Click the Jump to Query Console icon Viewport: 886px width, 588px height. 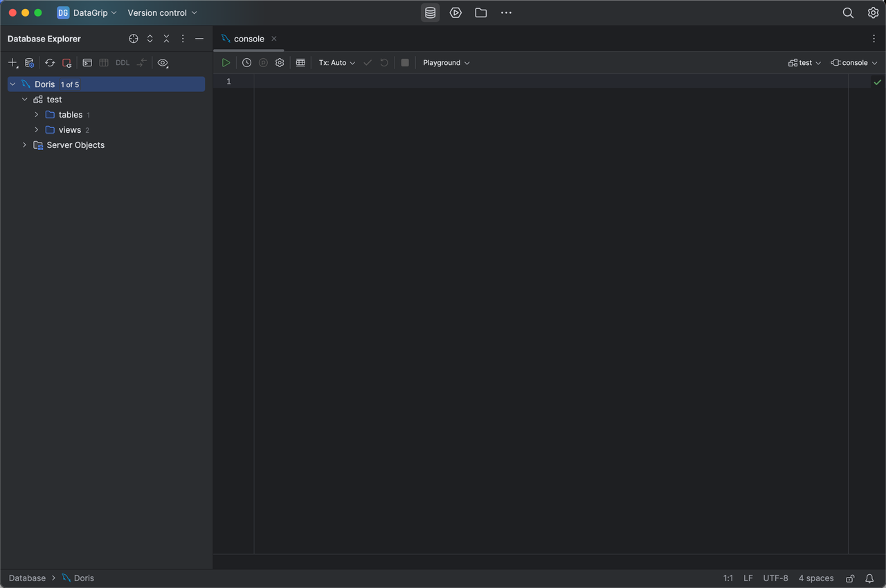87,63
